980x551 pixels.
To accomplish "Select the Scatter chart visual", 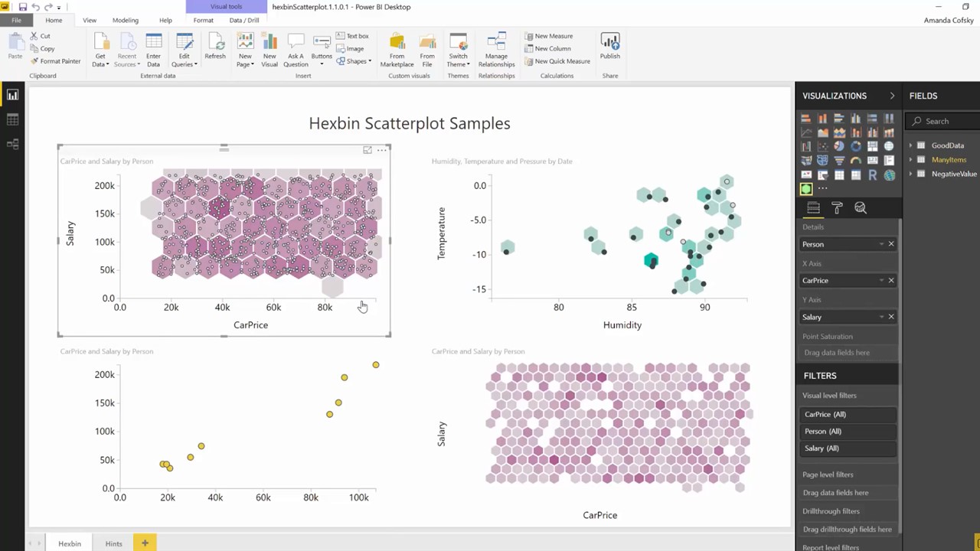I will [x=822, y=146].
